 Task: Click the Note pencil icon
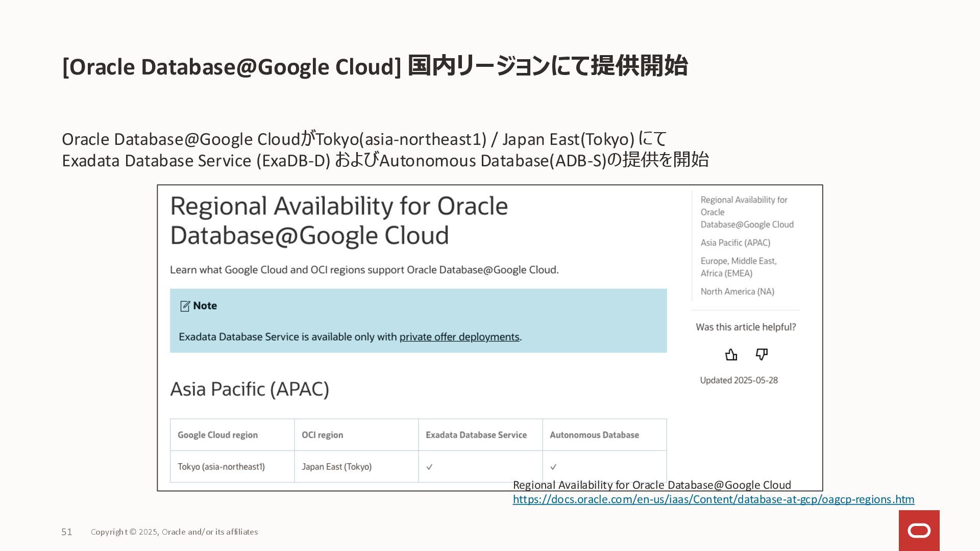[185, 306]
